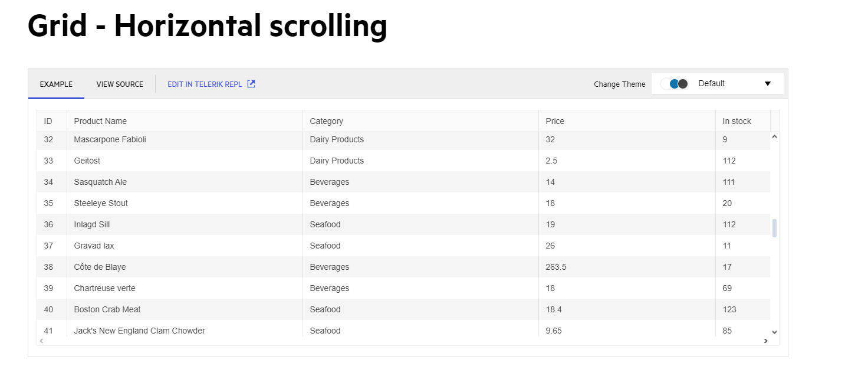Click the vertical scrollbar up arrow
Viewport: 868px width, 379px height.
pos(774,137)
